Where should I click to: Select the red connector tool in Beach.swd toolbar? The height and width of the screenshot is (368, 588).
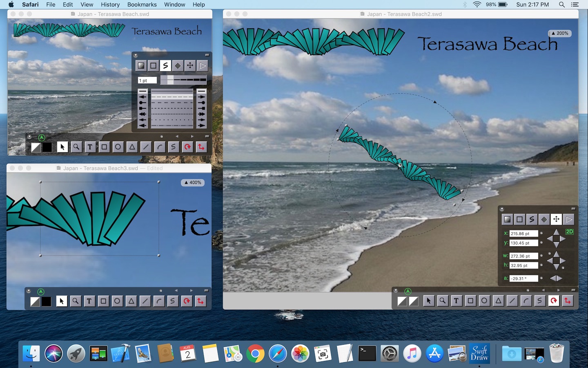[x=201, y=147]
